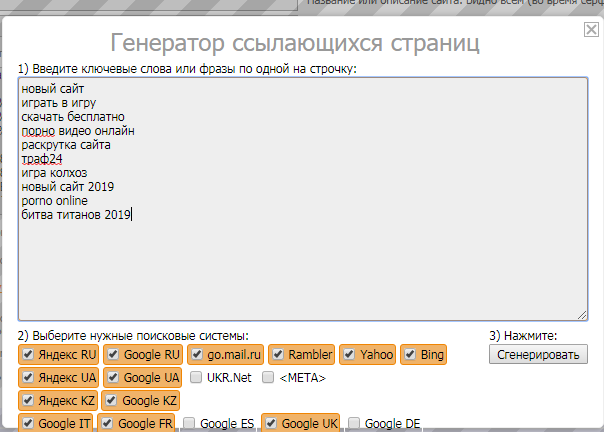
Task: Toggle off the Яндекс KZ checkbox
Action: pos(28,401)
